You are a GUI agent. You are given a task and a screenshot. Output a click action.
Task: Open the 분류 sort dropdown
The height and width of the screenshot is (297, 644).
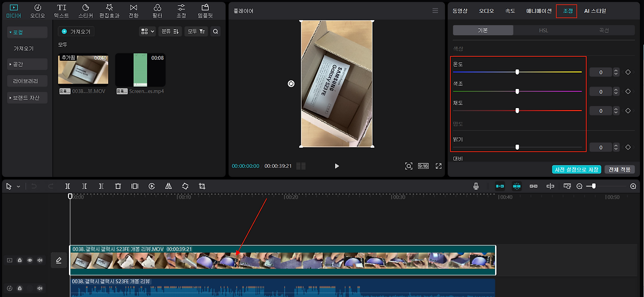point(170,31)
